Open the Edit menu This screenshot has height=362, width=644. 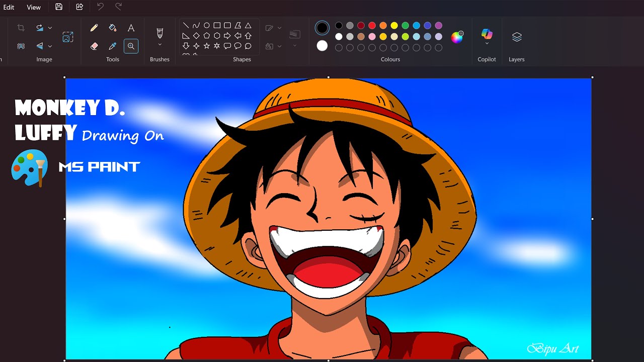(x=9, y=7)
